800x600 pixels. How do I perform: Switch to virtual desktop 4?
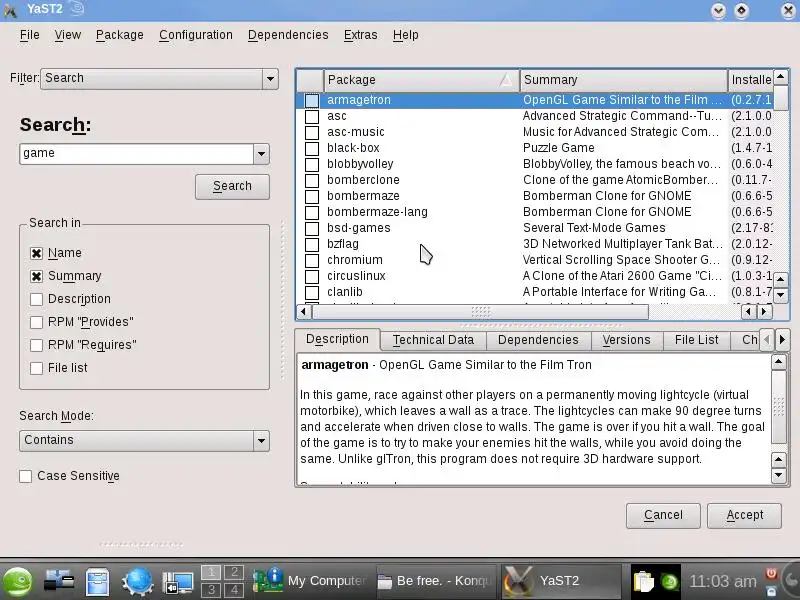(x=234, y=590)
